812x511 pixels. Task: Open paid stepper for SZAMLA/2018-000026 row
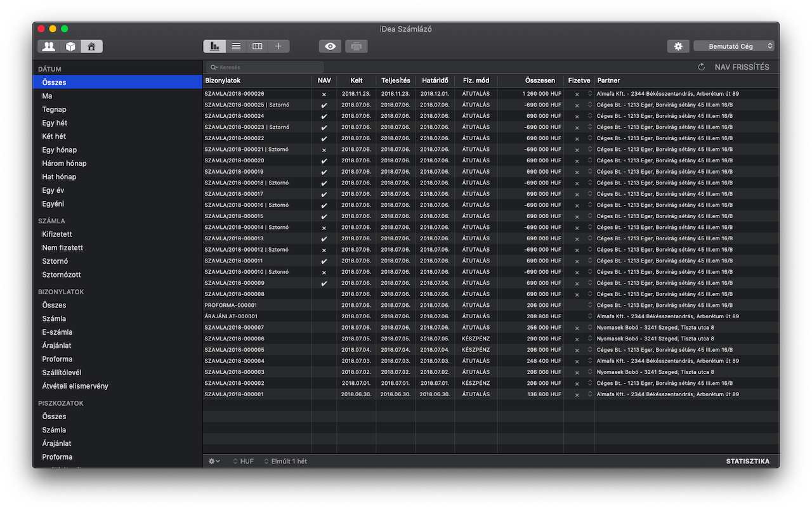[x=590, y=94]
